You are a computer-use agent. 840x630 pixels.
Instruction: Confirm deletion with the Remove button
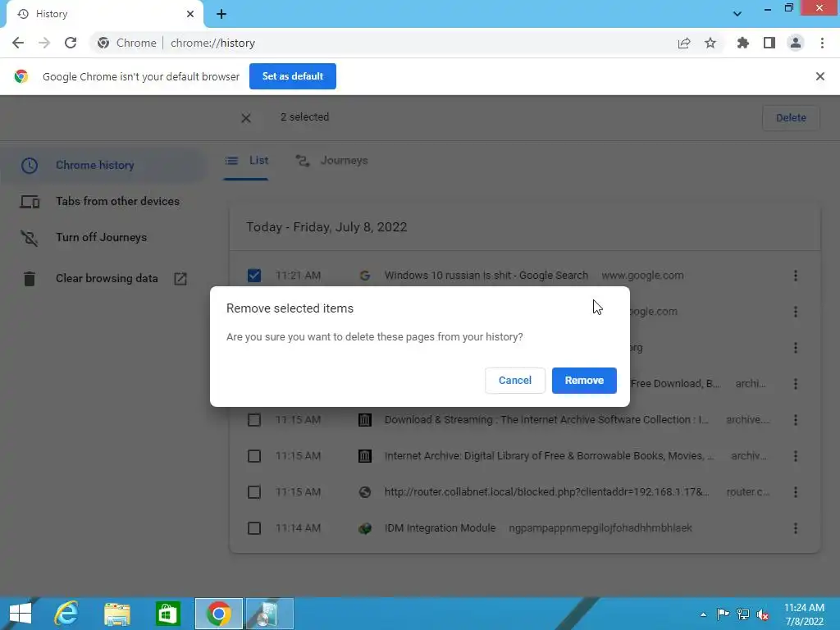(x=584, y=381)
